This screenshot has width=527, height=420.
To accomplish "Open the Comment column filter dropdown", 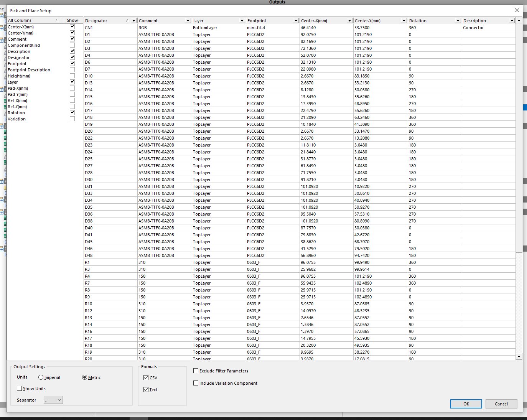I will tap(188, 21).
